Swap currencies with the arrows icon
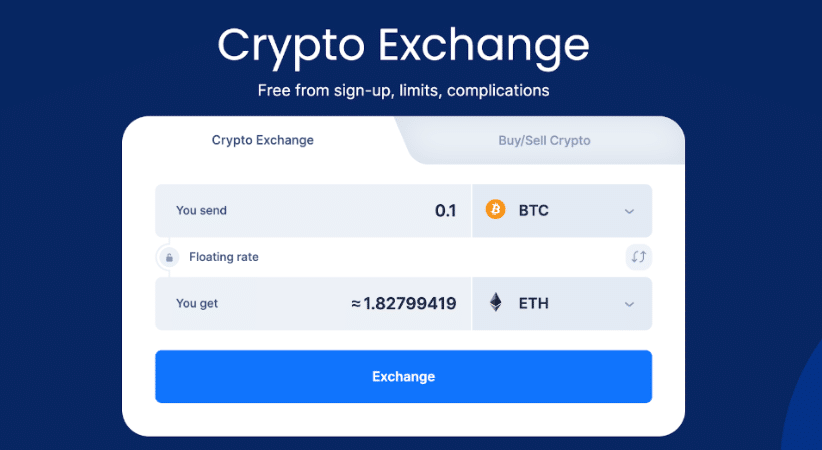The image size is (822, 450). [638, 257]
